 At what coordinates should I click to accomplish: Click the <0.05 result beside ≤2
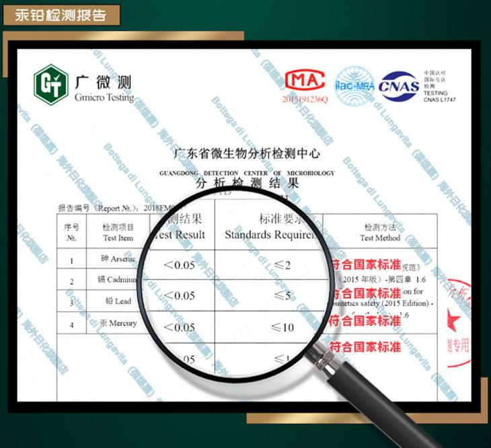(180, 266)
